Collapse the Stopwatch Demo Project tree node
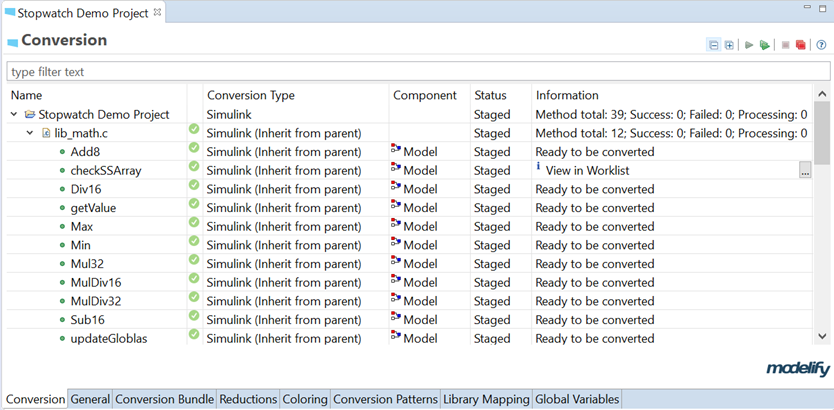This screenshot has width=834, height=410. [14, 114]
